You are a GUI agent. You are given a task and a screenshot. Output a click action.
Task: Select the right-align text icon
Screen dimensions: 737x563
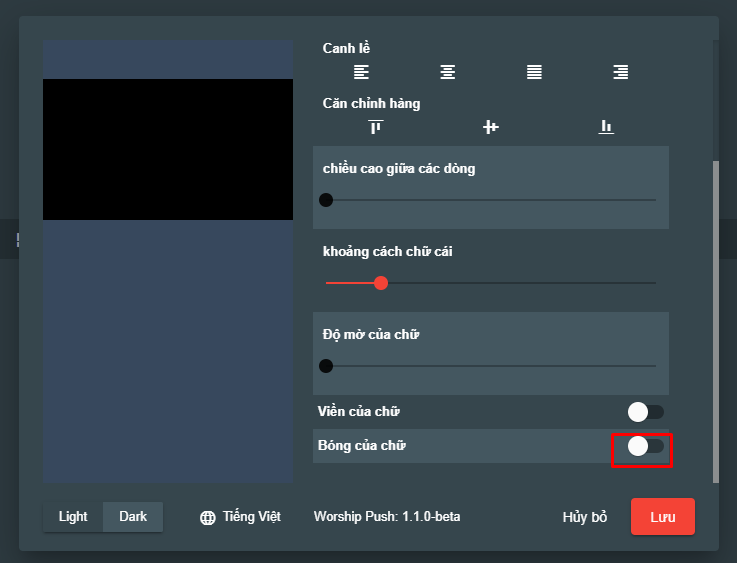coord(620,72)
